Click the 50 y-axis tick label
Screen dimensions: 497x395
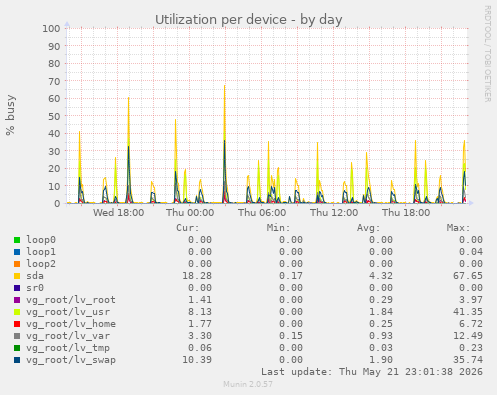click(54, 116)
